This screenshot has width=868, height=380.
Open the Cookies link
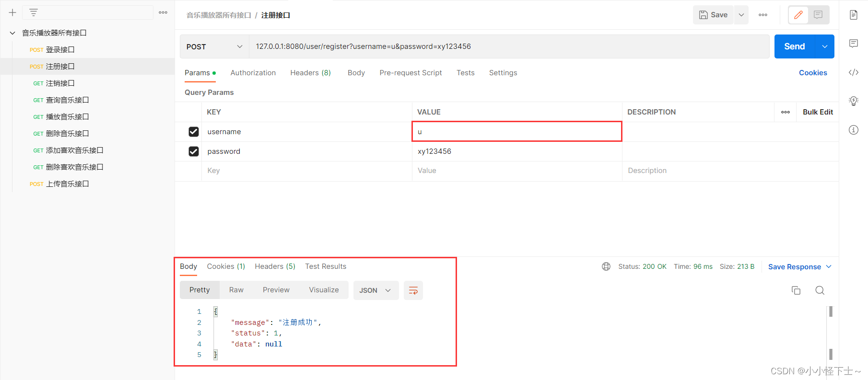(x=813, y=73)
